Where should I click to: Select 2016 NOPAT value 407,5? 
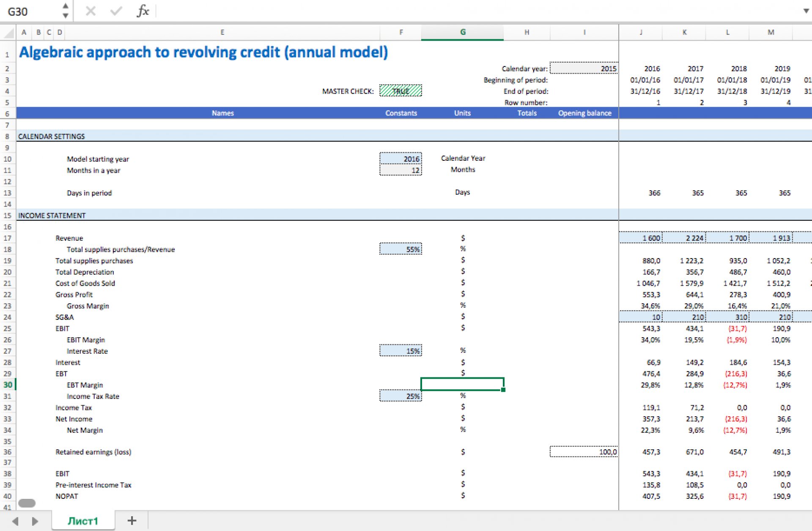(651, 496)
